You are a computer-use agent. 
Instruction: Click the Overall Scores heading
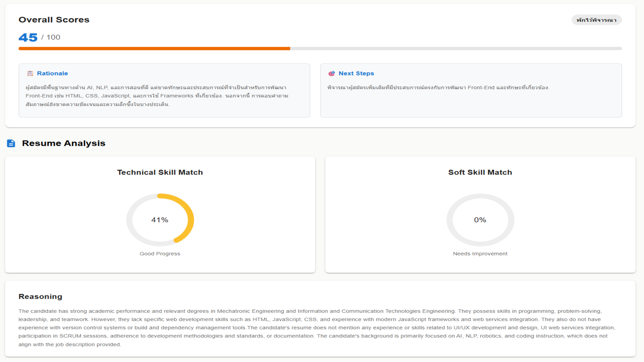pyautogui.click(x=54, y=20)
